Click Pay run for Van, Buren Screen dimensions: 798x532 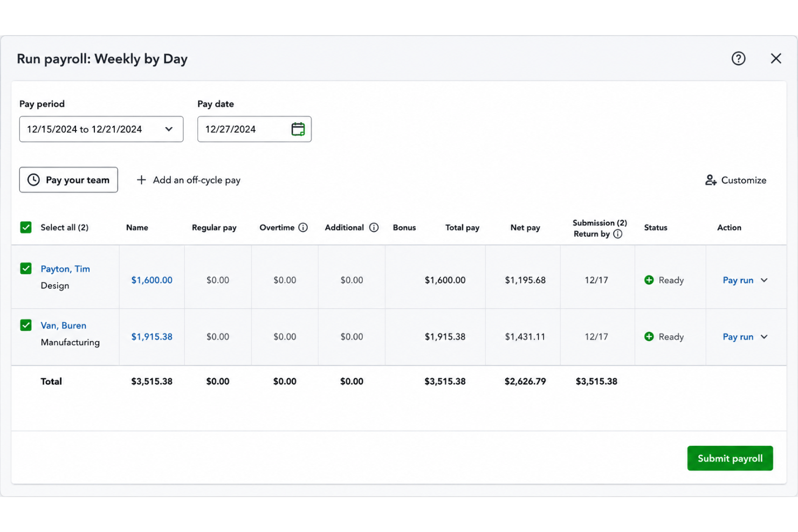click(738, 337)
